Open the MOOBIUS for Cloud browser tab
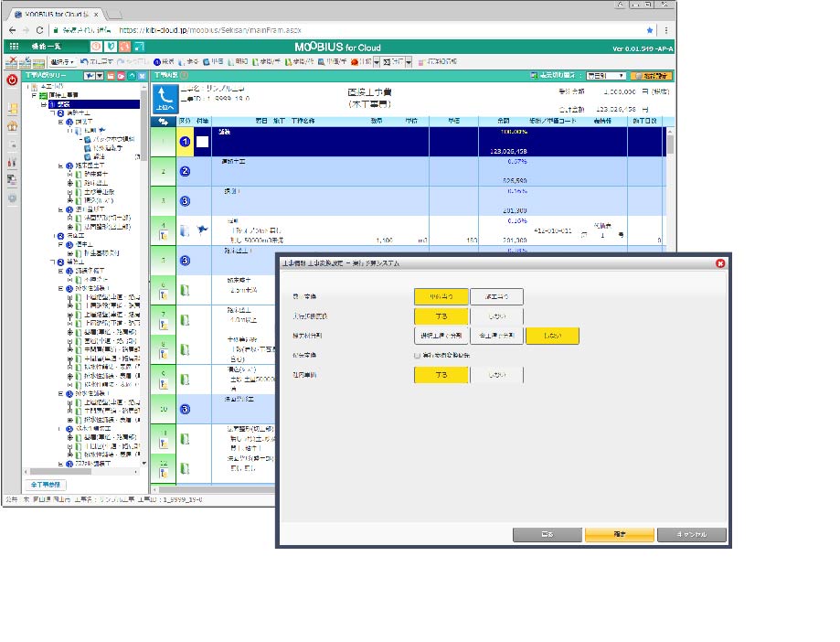This screenshot has width=840, height=642. [55, 15]
